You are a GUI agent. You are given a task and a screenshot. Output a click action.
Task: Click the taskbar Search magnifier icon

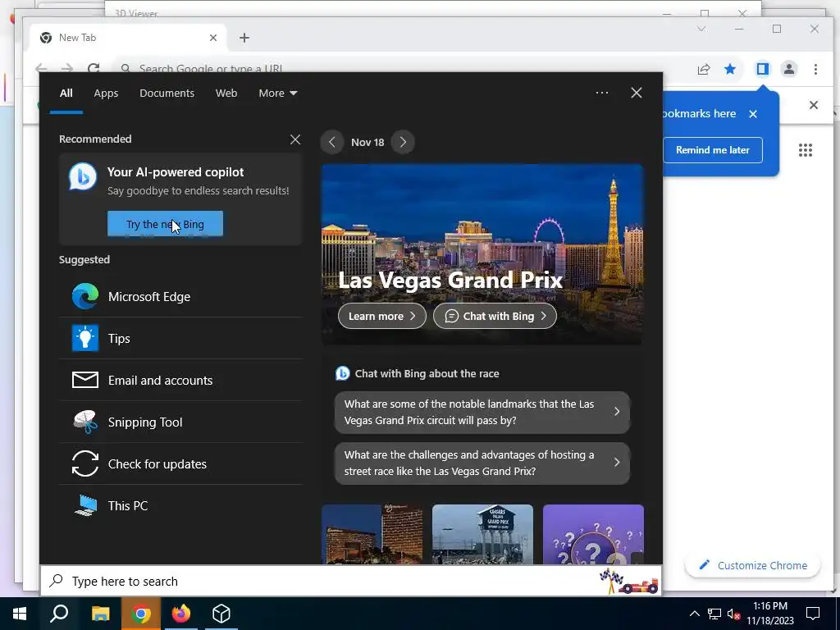pyautogui.click(x=59, y=614)
